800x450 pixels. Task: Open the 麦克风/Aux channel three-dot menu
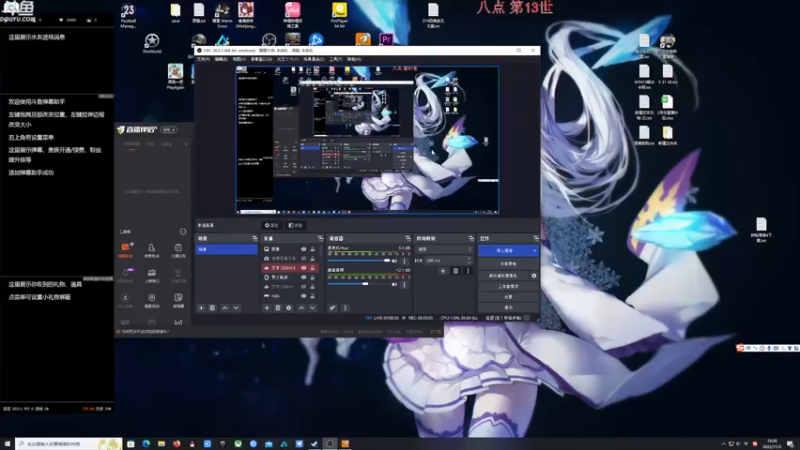[405, 261]
